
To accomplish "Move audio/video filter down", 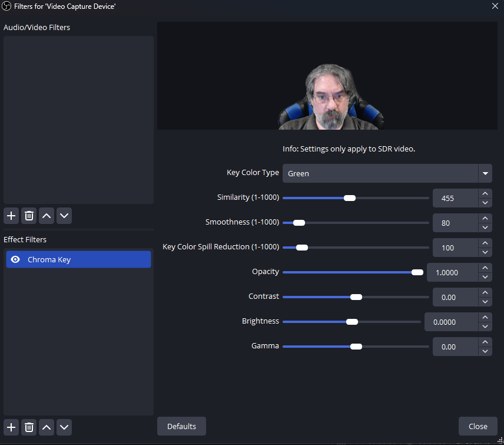I will (x=64, y=216).
